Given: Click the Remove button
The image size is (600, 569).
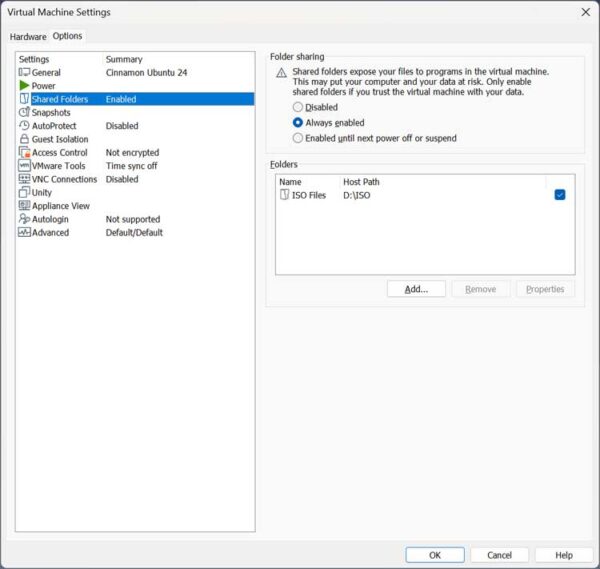Looking at the screenshot, I should 481,289.
